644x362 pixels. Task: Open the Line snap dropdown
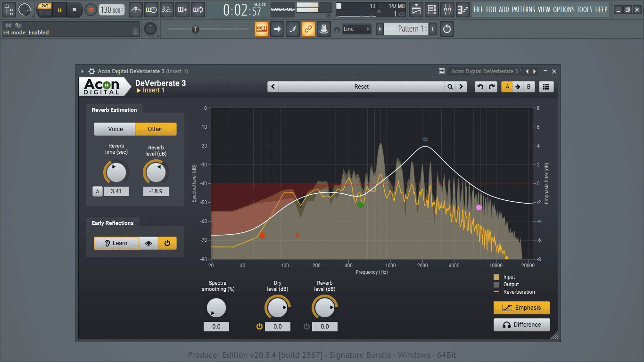click(x=356, y=29)
